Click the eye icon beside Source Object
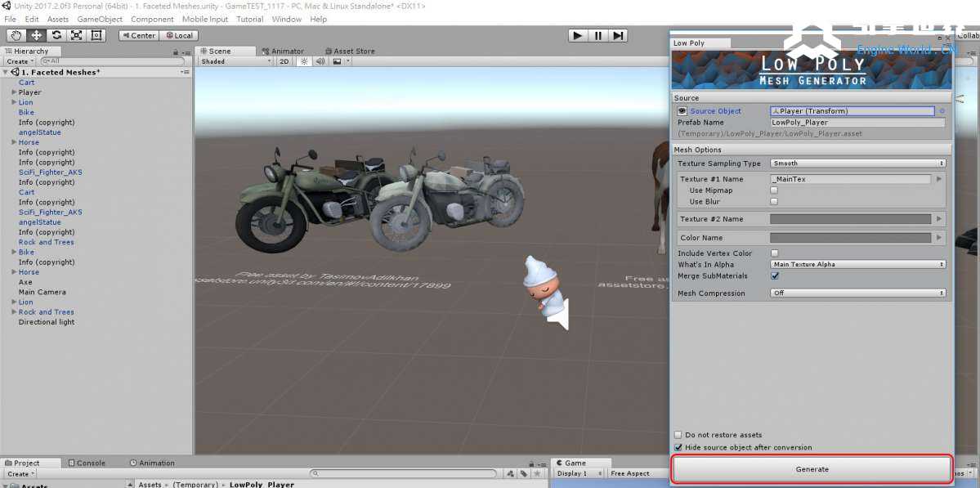Viewport: 980px width, 488px height. tap(682, 111)
